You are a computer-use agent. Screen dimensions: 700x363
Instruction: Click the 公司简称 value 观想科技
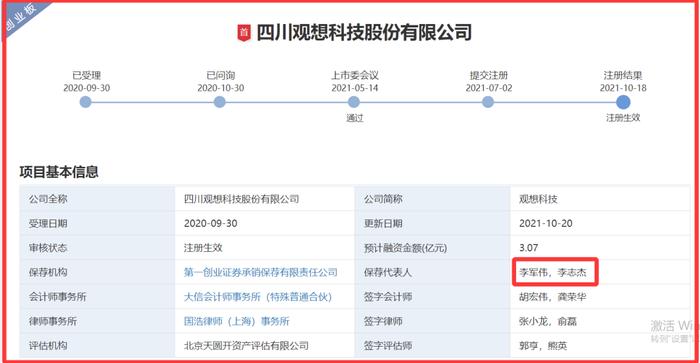coord(538,199)
